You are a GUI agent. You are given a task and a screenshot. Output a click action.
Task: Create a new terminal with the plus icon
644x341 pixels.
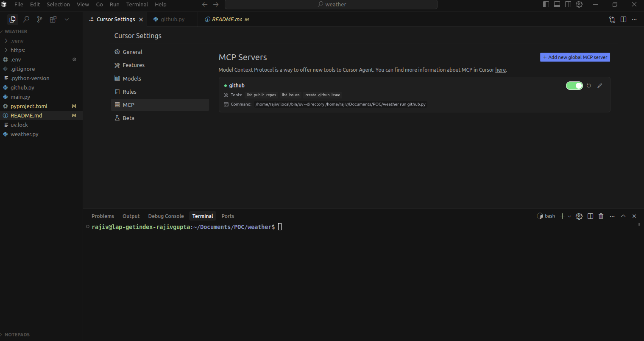(562, 216)
